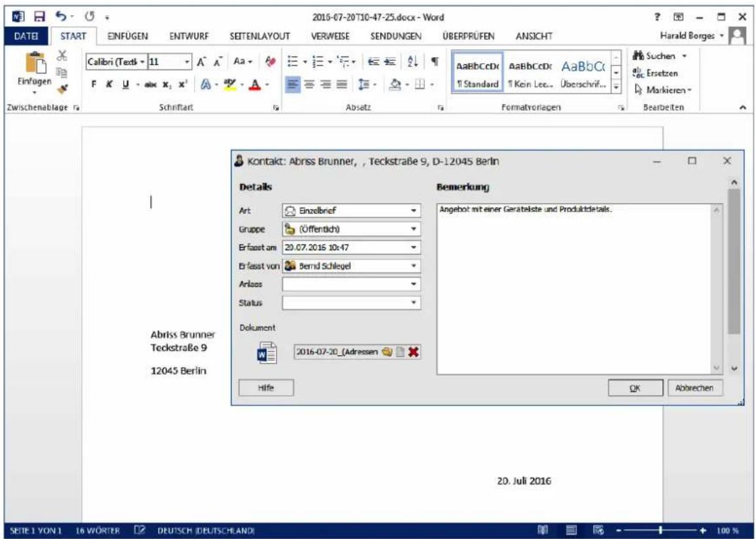Viewport: 756px width, 539px height.
Task: Toggle italic formatting (K)
Action: pos(109,84)
